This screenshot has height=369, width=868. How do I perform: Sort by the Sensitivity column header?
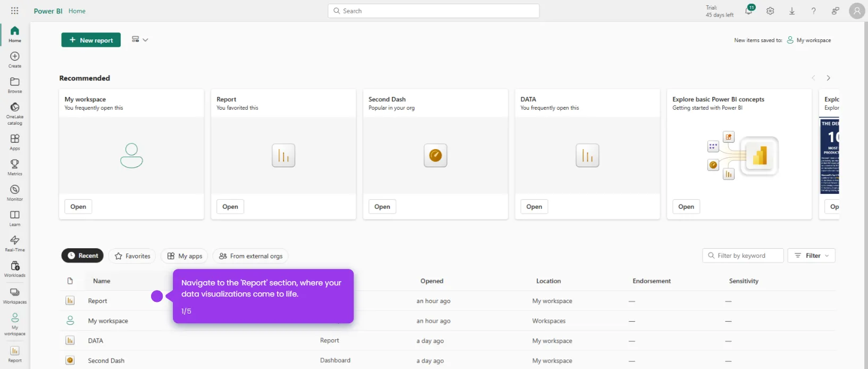coord(744,281)
